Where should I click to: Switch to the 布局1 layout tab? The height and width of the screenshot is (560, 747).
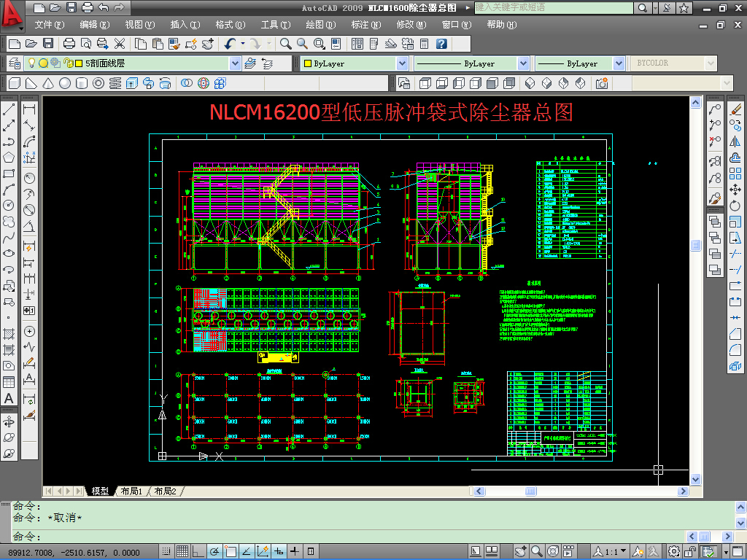130,491
